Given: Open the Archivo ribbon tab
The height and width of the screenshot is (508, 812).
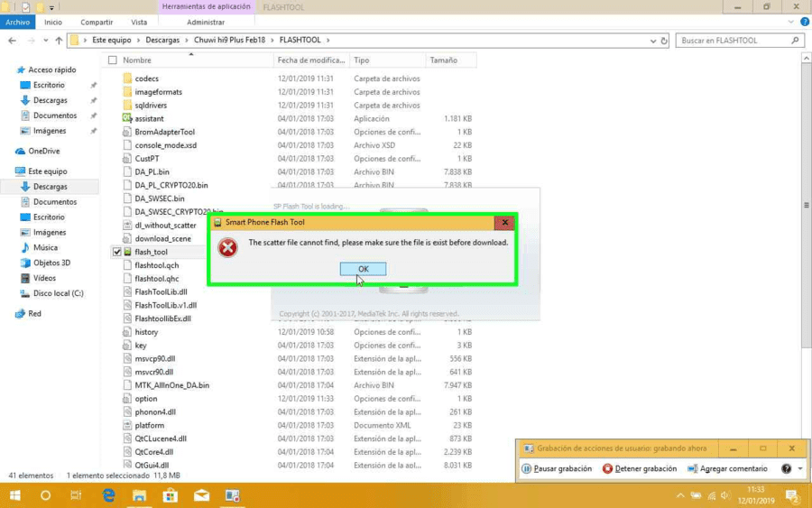Looking at the screenshot, I should [x=18, y=23].
